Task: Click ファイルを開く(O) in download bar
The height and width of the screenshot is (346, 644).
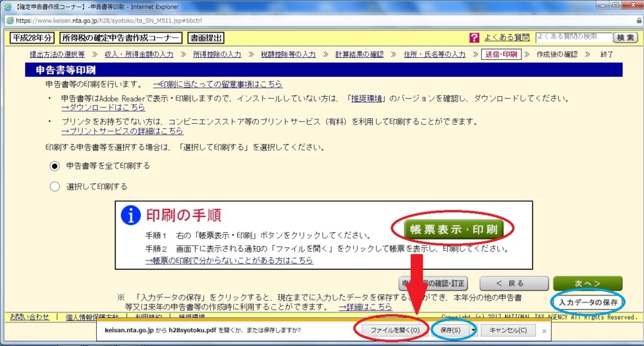Action: (x=395, y=330)
